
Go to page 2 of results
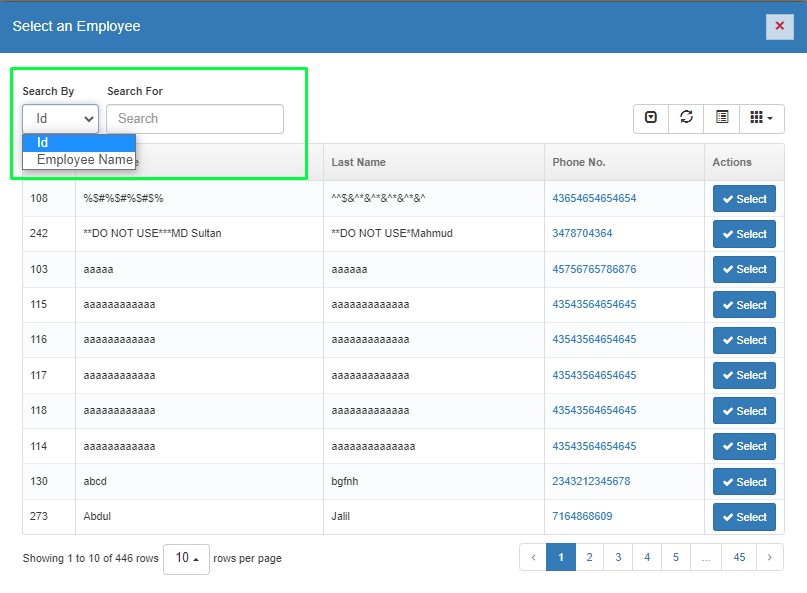click(x=589, y=558)
